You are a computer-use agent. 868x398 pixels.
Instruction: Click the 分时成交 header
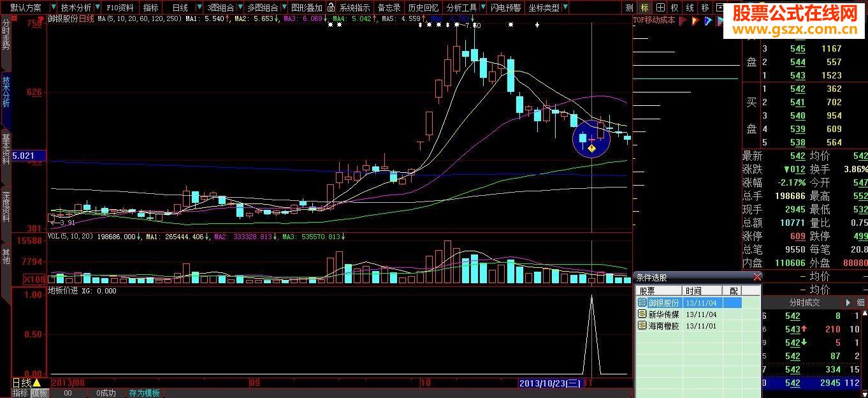[x=804, y=302]
